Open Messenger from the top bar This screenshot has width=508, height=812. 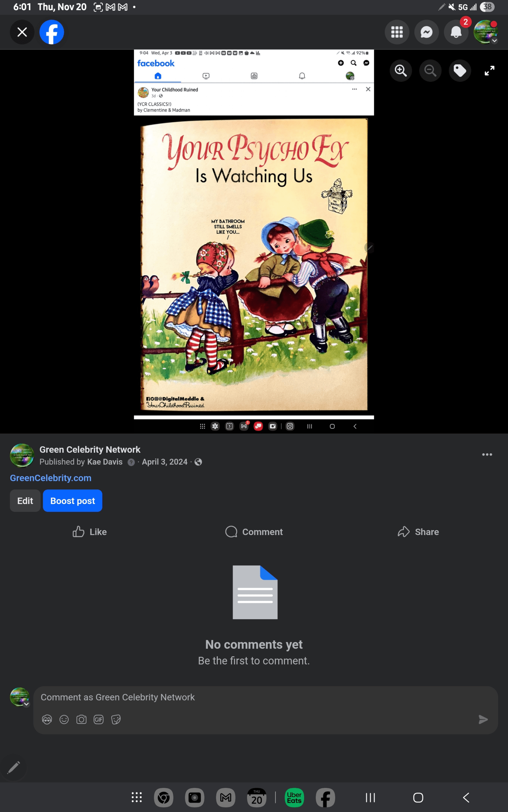click(x=427, y=32)
